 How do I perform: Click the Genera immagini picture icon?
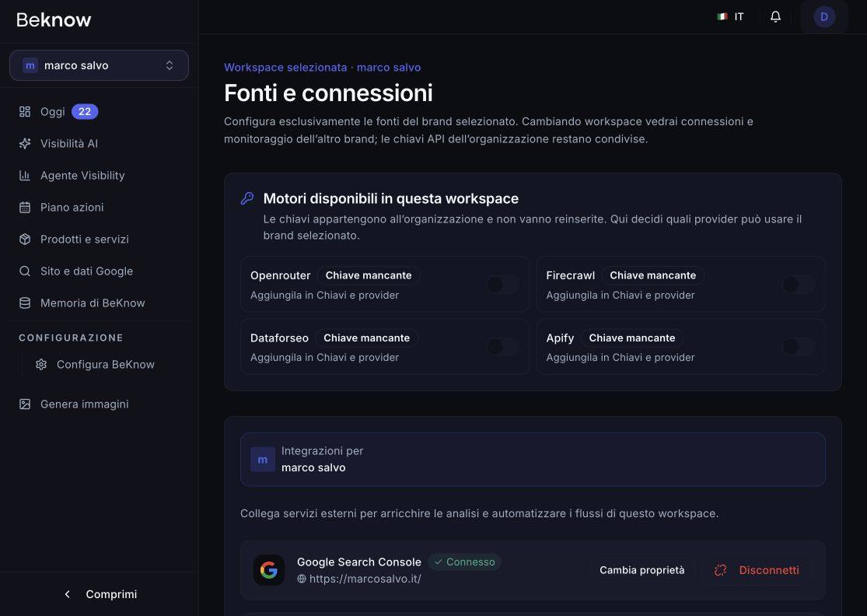(25, 404)
